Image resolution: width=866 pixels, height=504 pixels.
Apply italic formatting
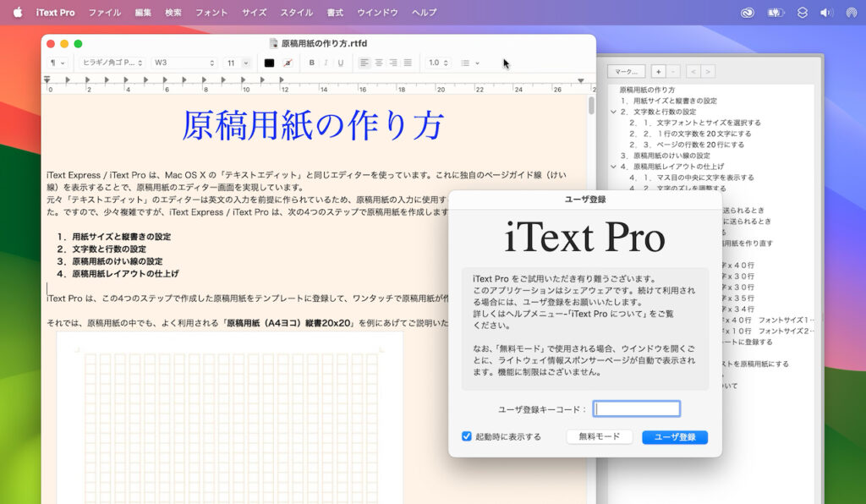[x=325, y=63]
